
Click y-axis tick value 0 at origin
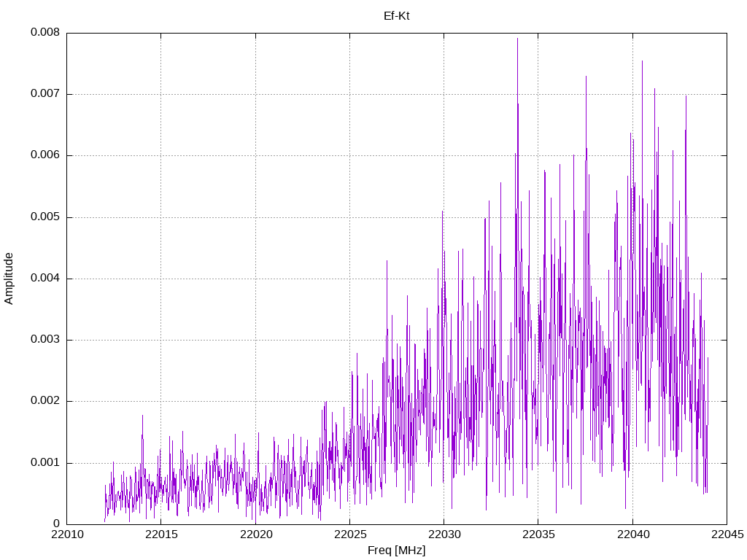tap(57, 524)
